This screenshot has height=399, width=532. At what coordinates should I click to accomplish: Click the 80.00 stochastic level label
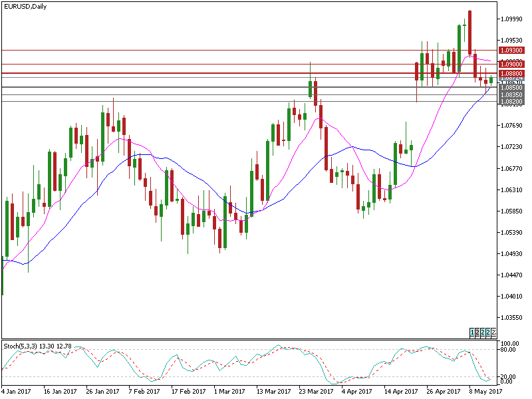point(508,350)
